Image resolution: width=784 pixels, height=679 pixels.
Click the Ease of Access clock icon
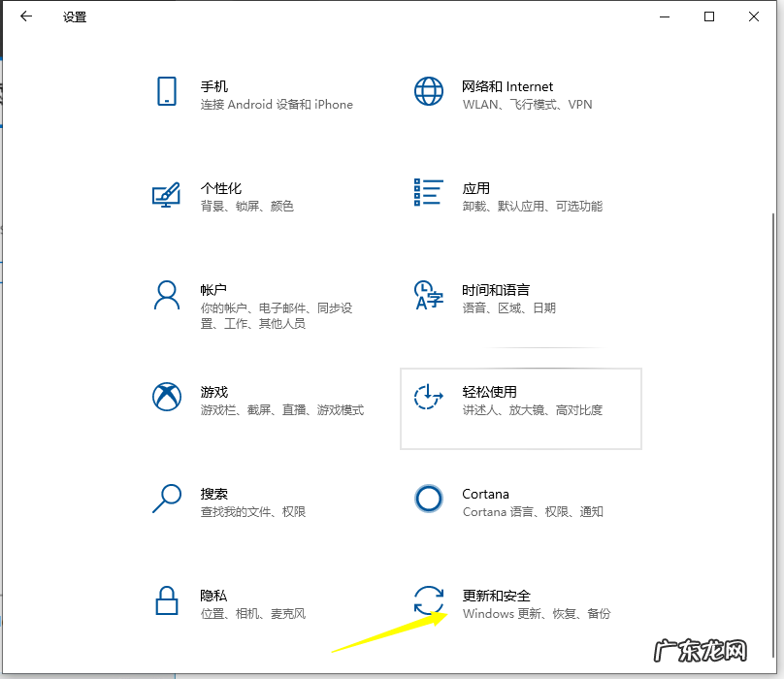(x=427, y=396)
